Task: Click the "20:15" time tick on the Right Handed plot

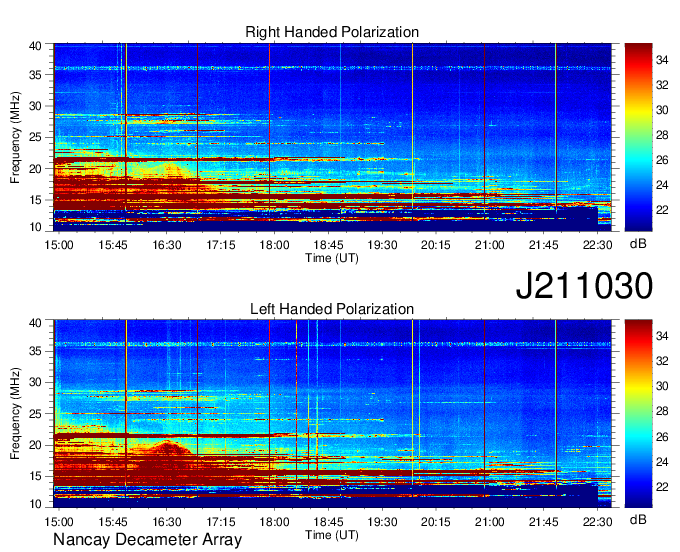Action: point(436,245)
